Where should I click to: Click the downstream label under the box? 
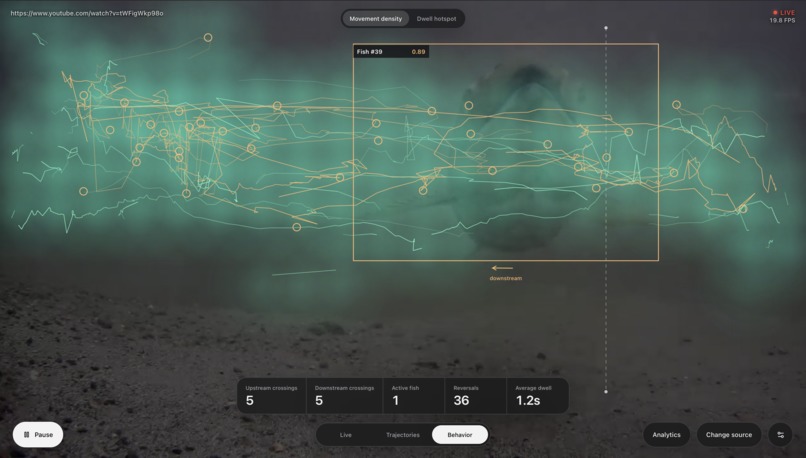[x=505, y=278]
